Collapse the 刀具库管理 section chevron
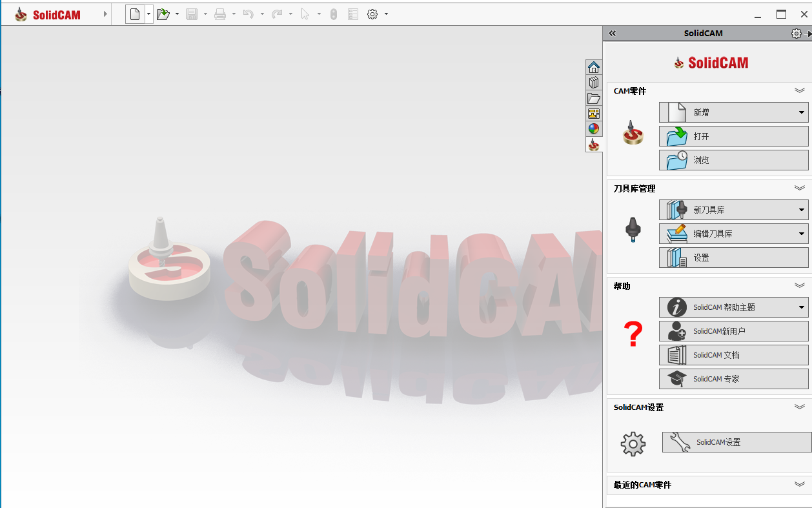 pyautogui.click(x=800, y=188)
